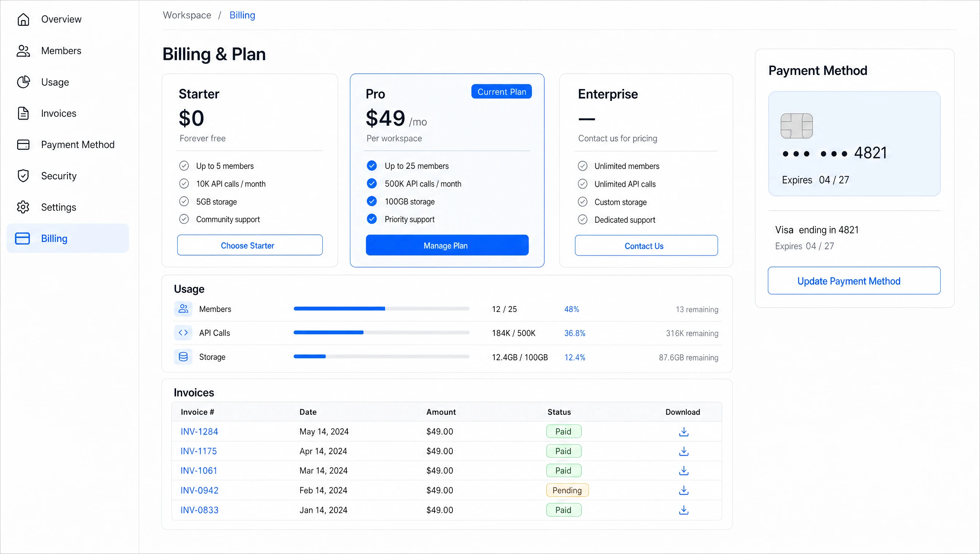
Task: Click the Choose Starter button
Action: (250, 245)
